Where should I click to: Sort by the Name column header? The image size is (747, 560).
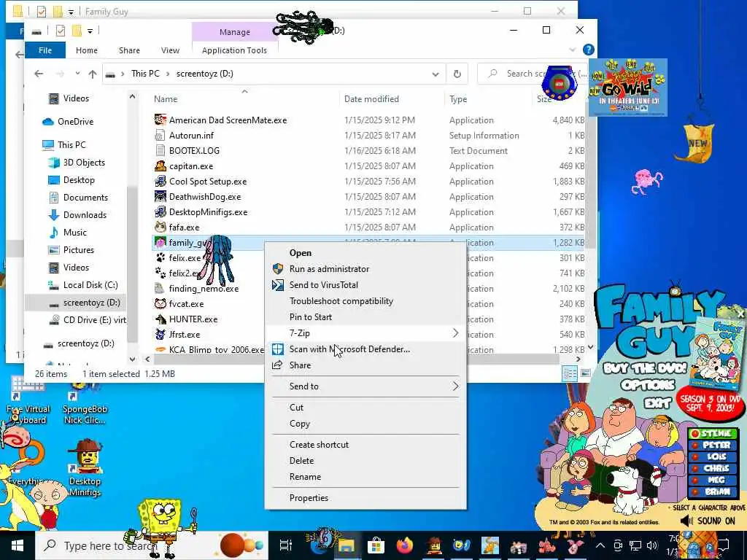[166, 99]
